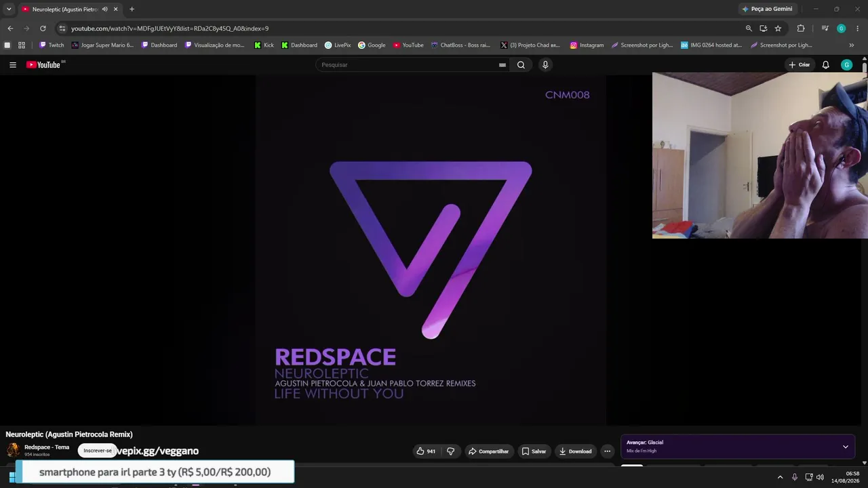Share the video via Compartilhar
This screenshot has height=488, width=868.
pos(488,451)
